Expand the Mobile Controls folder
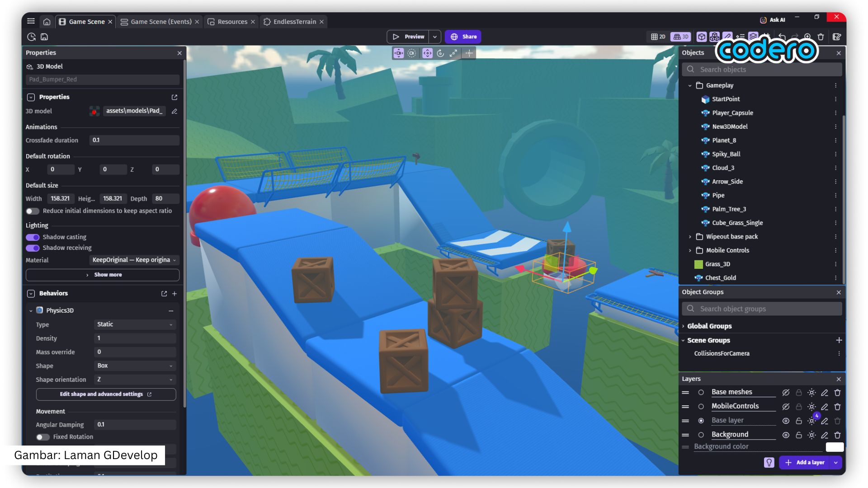The image size is (868, 488). coord(690,250)
